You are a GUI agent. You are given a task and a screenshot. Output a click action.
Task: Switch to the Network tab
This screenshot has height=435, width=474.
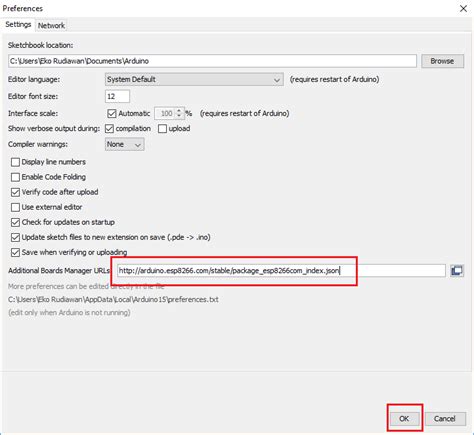[51, 25]
